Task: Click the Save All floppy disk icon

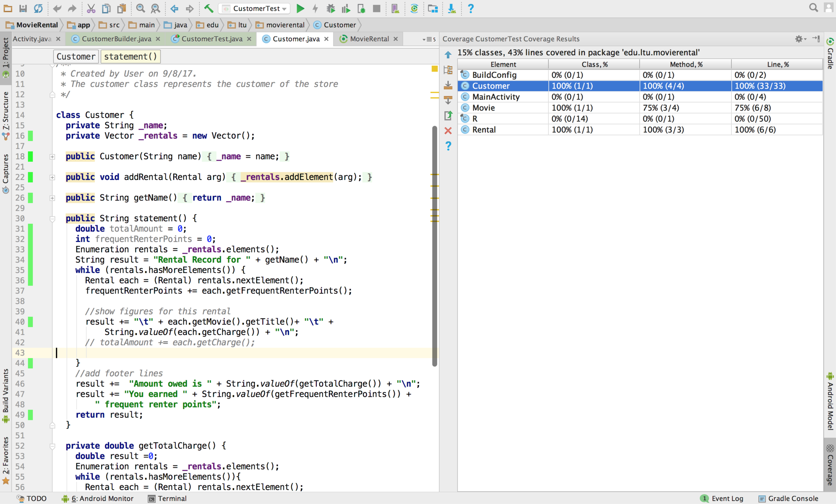Action: coord(23,8)
